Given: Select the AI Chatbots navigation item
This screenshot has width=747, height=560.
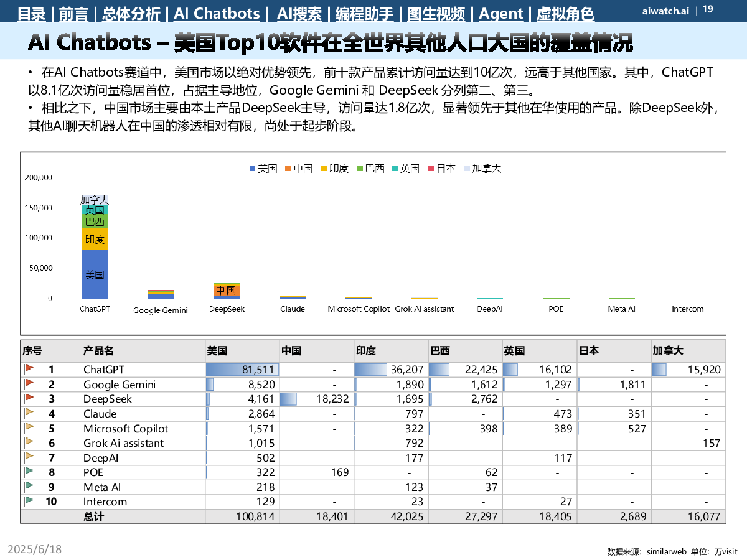Looking at the screenshot, I should [217, 13].
